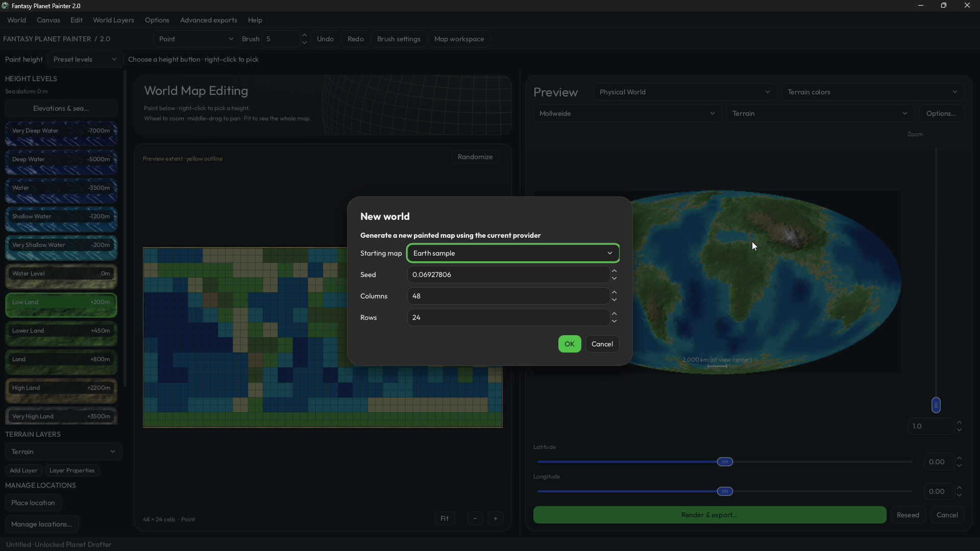Viewport: 980px width, 551px height.
Task: Confirm New world dialog with OK
Action: coord(570,344)
